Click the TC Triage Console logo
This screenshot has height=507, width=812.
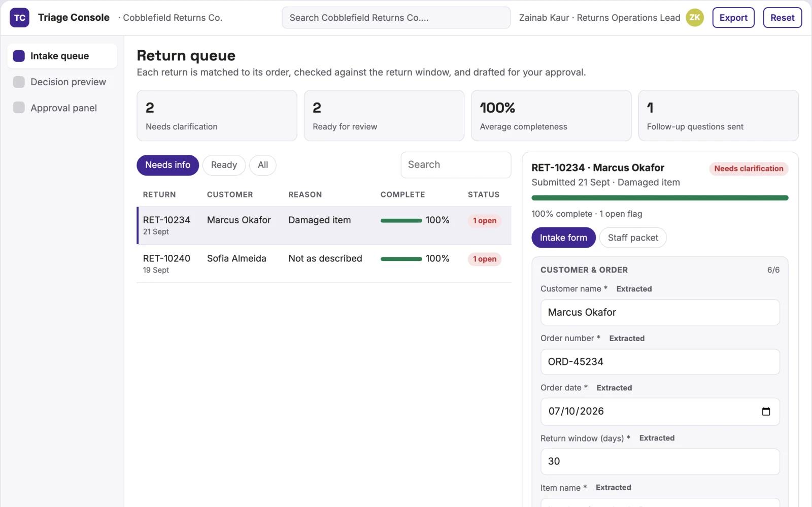point(19,18)
